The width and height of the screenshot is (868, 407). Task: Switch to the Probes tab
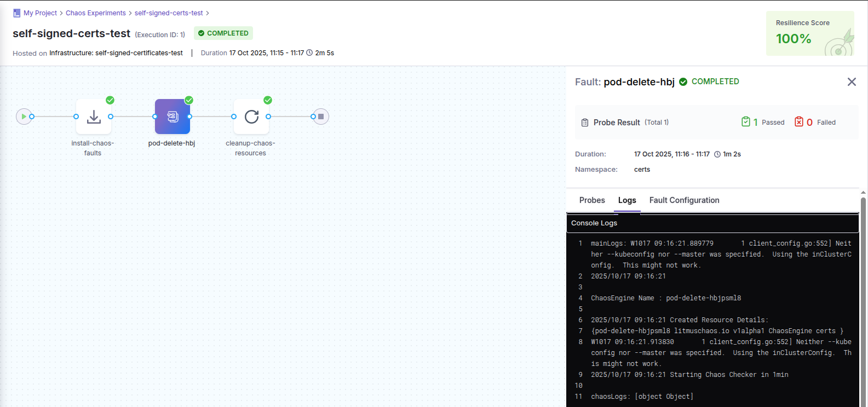(x=592, y=200)
